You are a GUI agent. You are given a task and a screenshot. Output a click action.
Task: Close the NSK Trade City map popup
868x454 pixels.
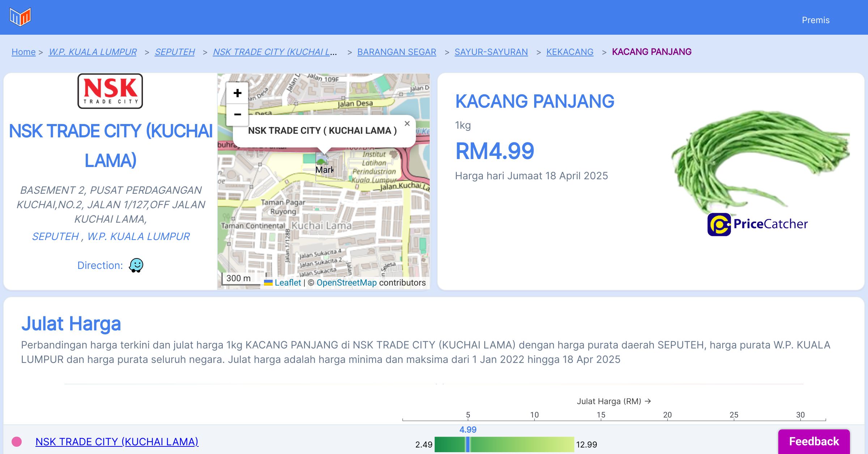[407, 124]
